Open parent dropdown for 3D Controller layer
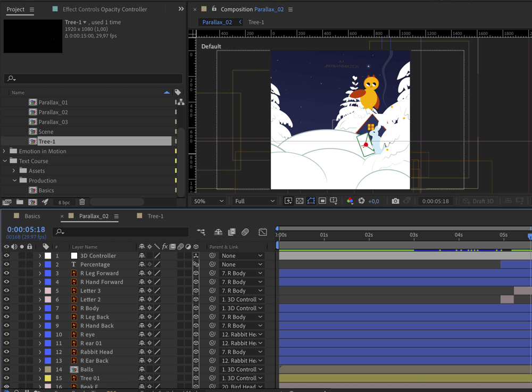532x392 pixels. (x=242, y=256)
